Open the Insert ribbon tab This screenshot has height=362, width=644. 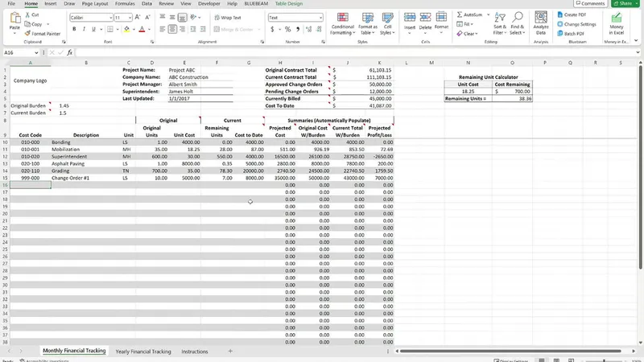51,4
